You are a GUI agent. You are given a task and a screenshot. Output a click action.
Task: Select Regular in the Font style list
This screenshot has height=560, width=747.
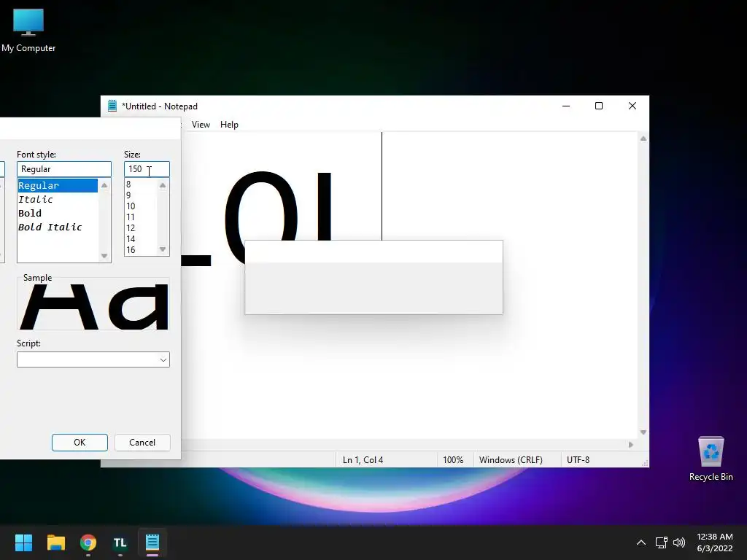pos(58,185)
